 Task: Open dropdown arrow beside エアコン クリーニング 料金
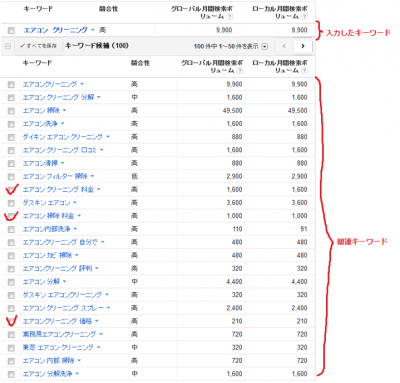tap(98, 189)
